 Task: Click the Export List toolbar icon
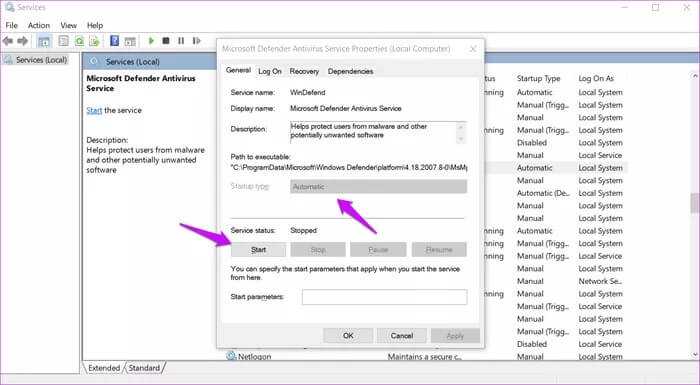(x=94, y=41)
